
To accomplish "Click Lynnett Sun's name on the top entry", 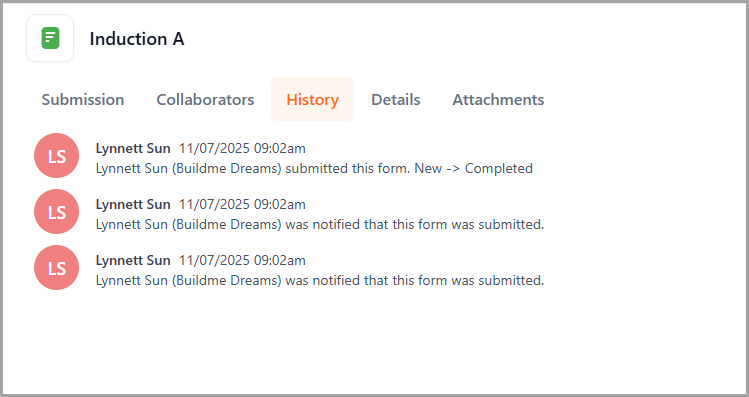I will tap(133, 149).
